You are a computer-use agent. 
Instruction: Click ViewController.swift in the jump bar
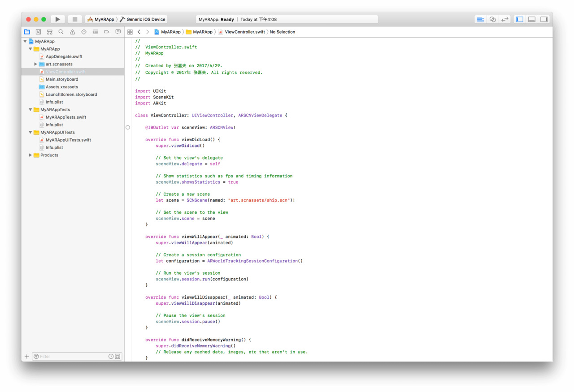tap(242, 32)
